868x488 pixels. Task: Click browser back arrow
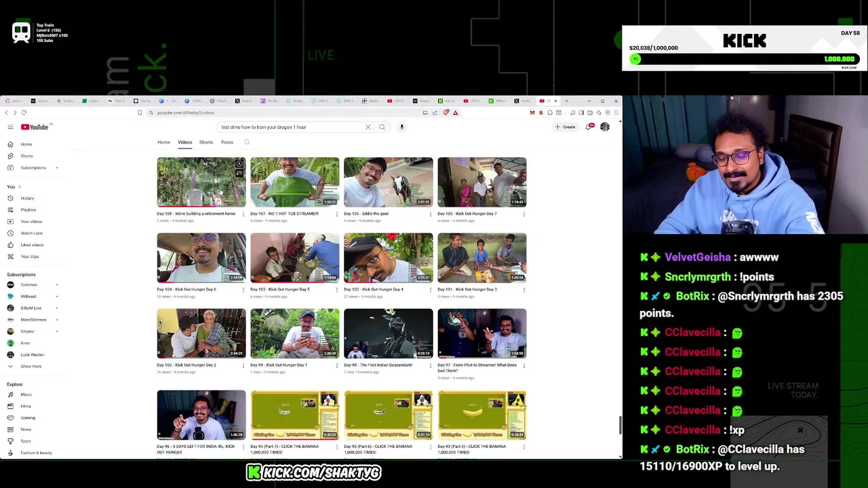pos(6,113)
